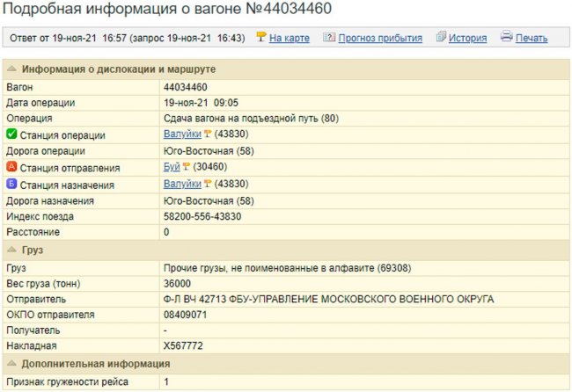Click the map pin icon beside На карте
Screen dimensions: 572x392
(x=260, y=38)
